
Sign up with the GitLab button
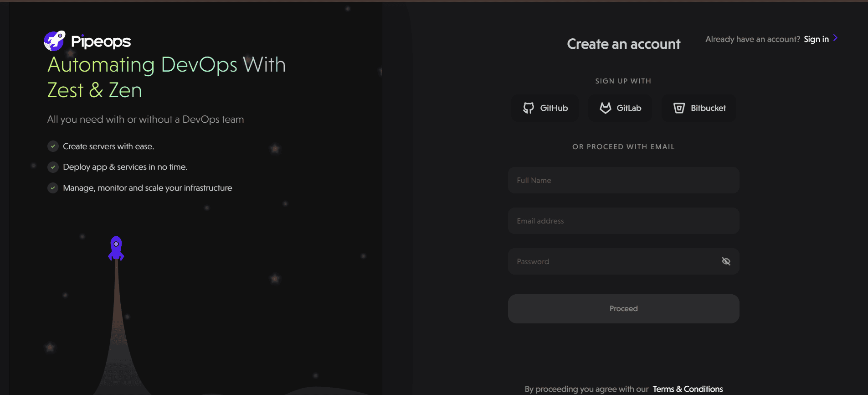tap(620, 108)
